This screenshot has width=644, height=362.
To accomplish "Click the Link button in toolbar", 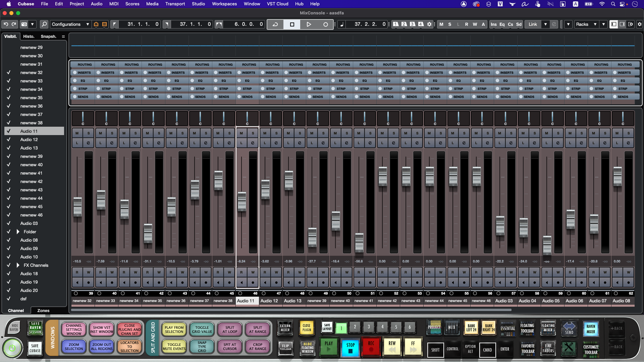I will [x=533, y=24].
